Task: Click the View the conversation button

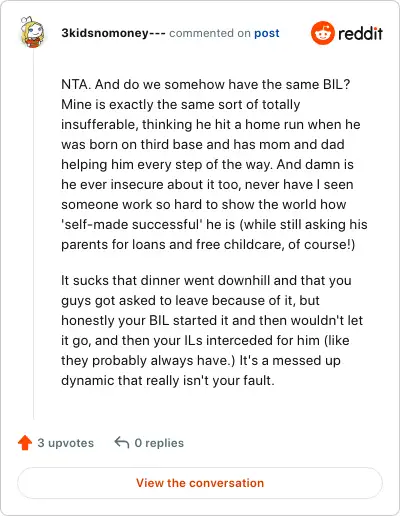Action: (200, 483)
